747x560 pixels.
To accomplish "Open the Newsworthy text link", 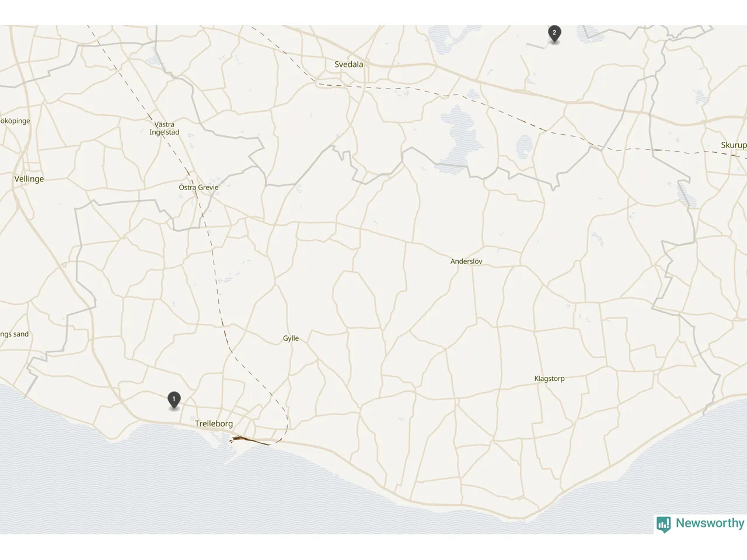I will (710, 523).
